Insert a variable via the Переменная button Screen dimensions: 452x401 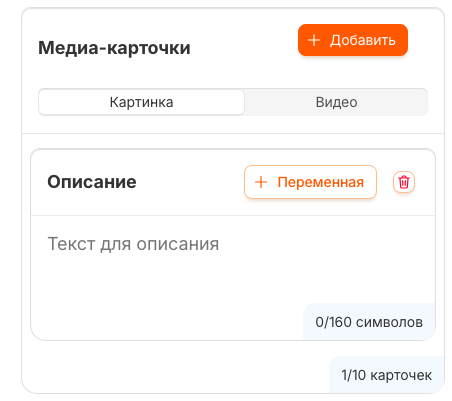pyautogui.click(x=310, y=182)
